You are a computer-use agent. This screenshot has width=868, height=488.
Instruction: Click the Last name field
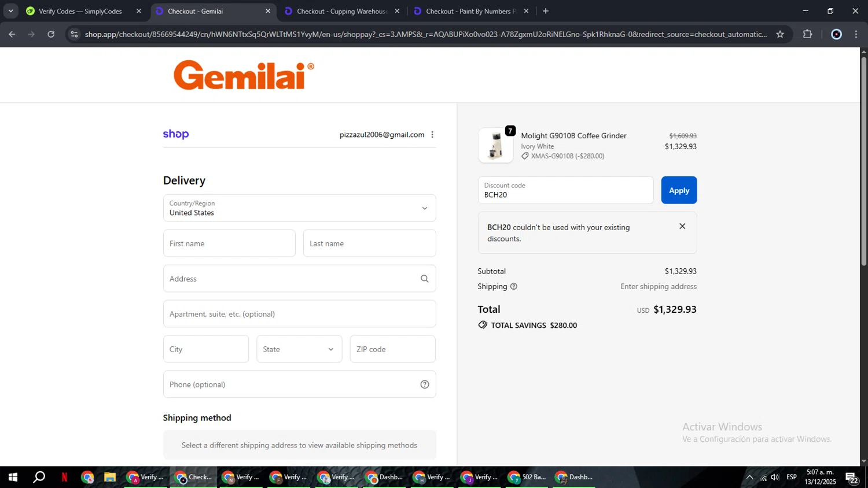369,243
